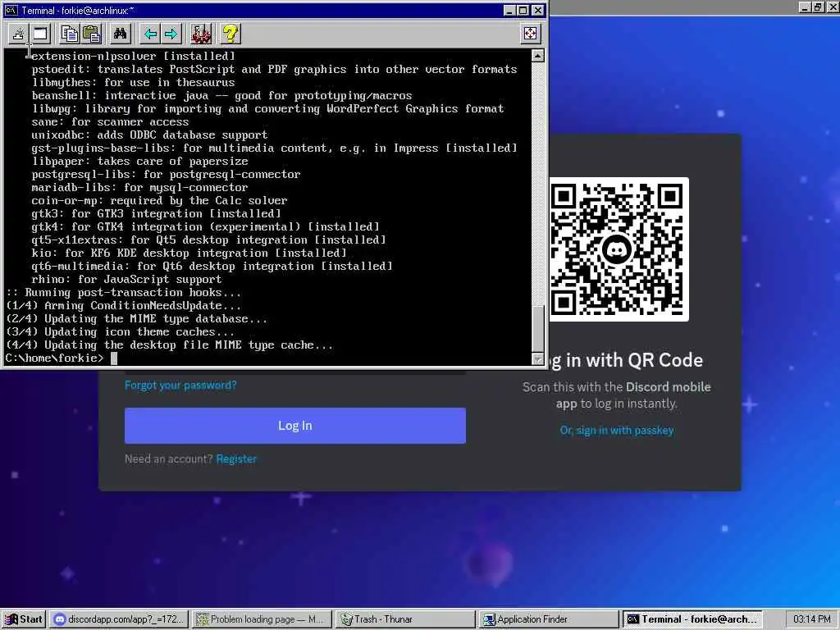Click Forgot your password link
The width and height of the screenshot is (840, 630).
180,385
